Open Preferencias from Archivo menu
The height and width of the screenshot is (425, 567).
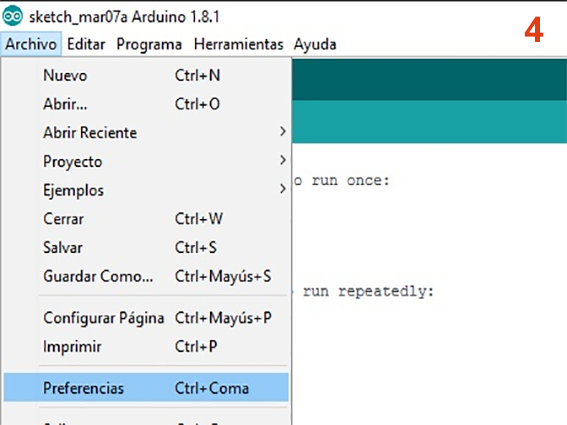pos(146,388)
